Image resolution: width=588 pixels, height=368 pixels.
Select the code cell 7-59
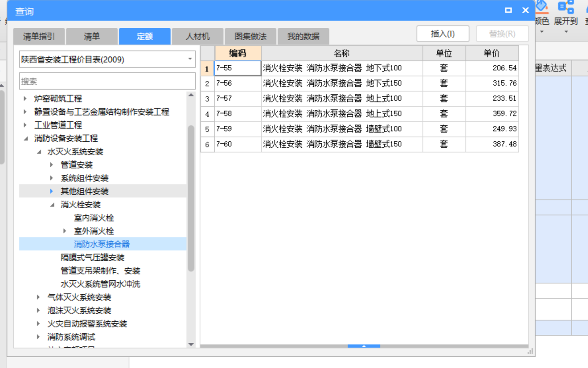point(238,129)
